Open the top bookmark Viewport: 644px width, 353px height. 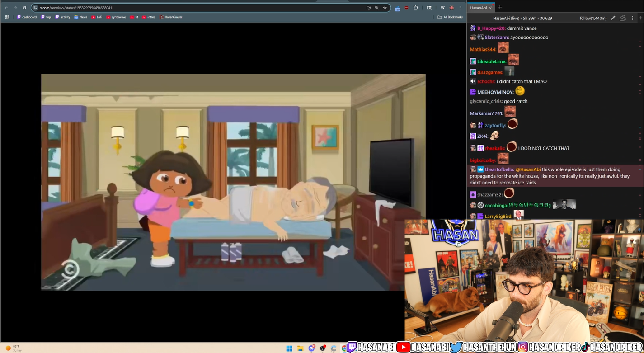point(46,17)
